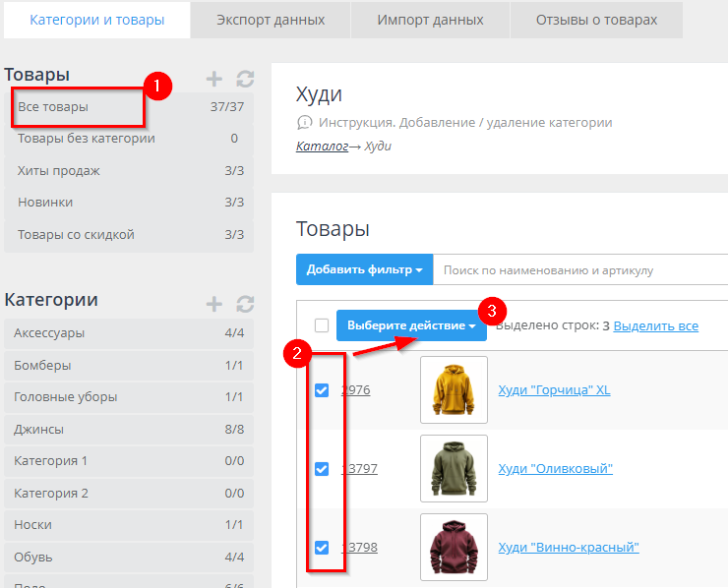Uncheck the Худи "Оливковый" row checkbox

pyautogui.click(x=321, y=469)
